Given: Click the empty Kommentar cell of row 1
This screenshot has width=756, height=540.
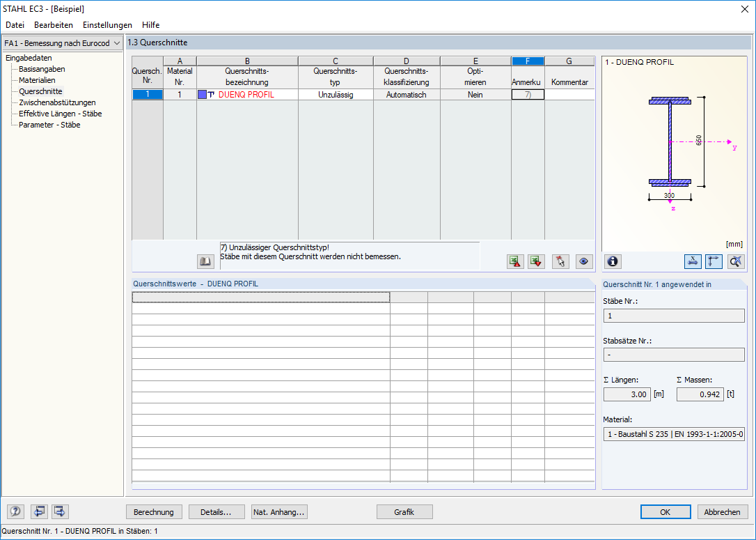Looking at the screenshot, I should tap(570, 95).
